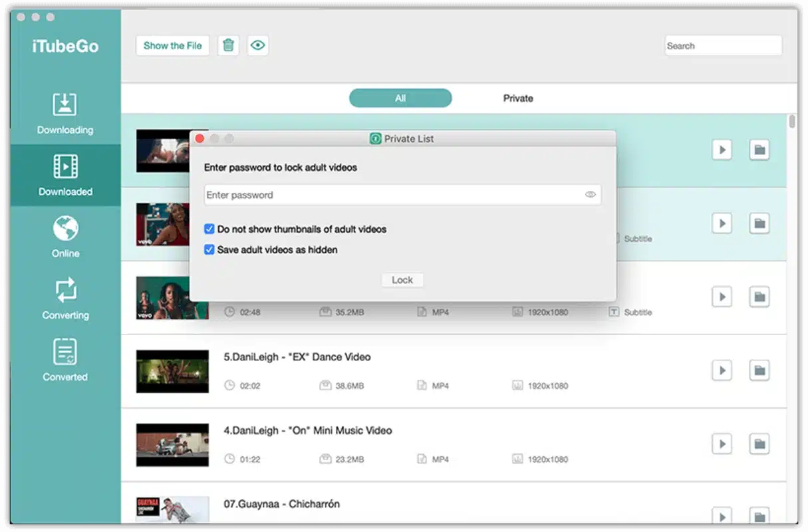Click the Search input field
The image size is (808, 532).
coord(723,46)
